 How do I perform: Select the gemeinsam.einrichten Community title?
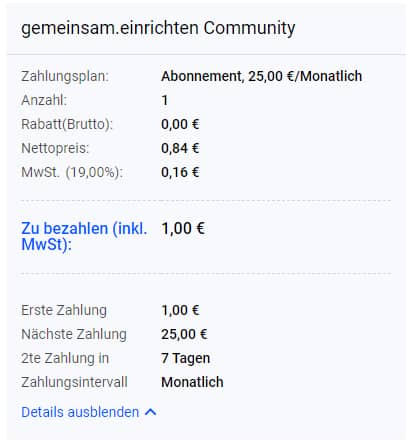click(158, 28)
